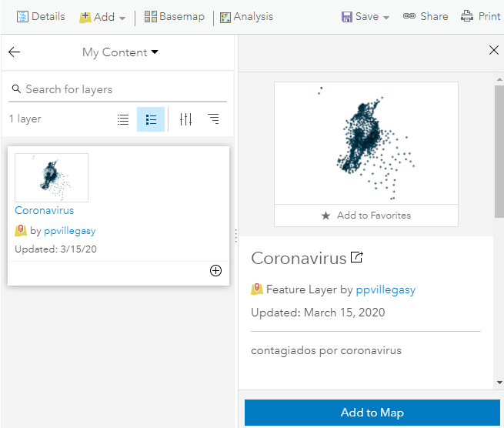Click the back arrow in layer panel

click(15, 52)
